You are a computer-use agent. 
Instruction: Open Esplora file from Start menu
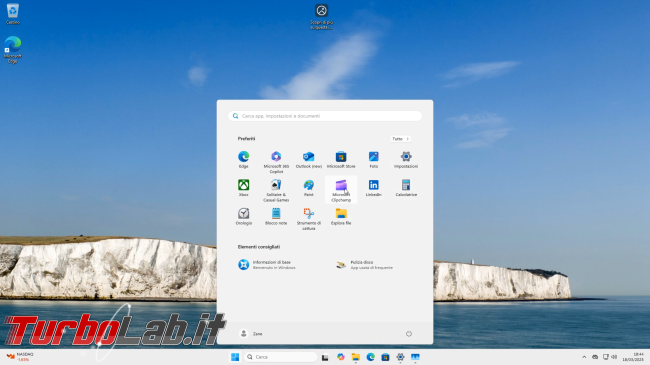tap(341, 216)
